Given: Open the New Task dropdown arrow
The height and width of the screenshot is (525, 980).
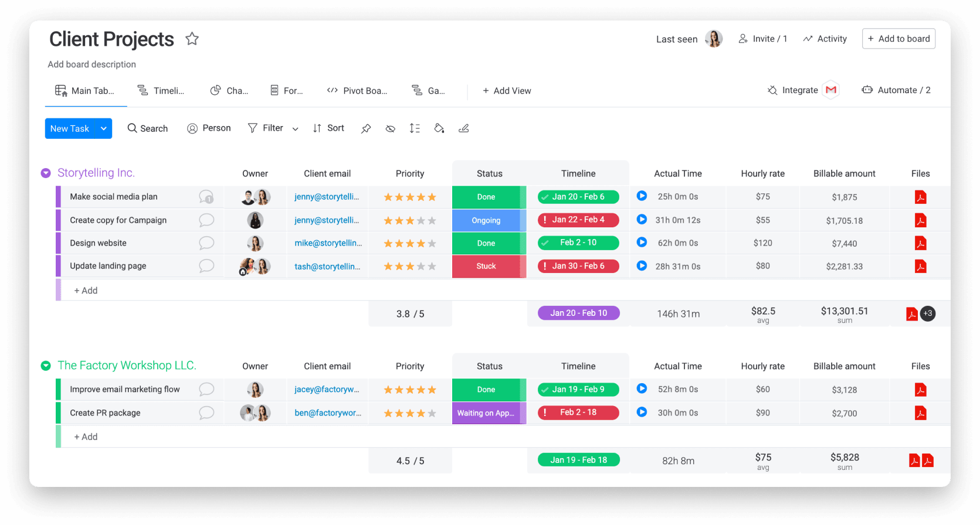Looking at the screenshot, I should [x=103, y=128].
